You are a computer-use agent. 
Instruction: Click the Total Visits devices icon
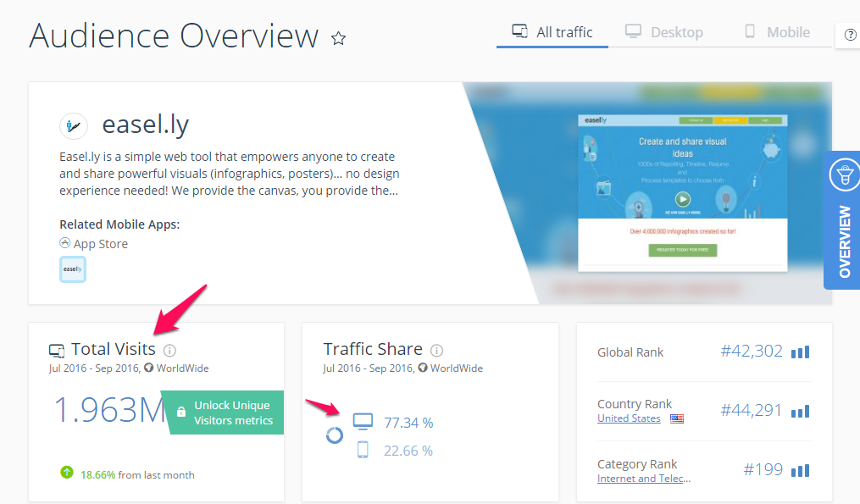[57, 351]
